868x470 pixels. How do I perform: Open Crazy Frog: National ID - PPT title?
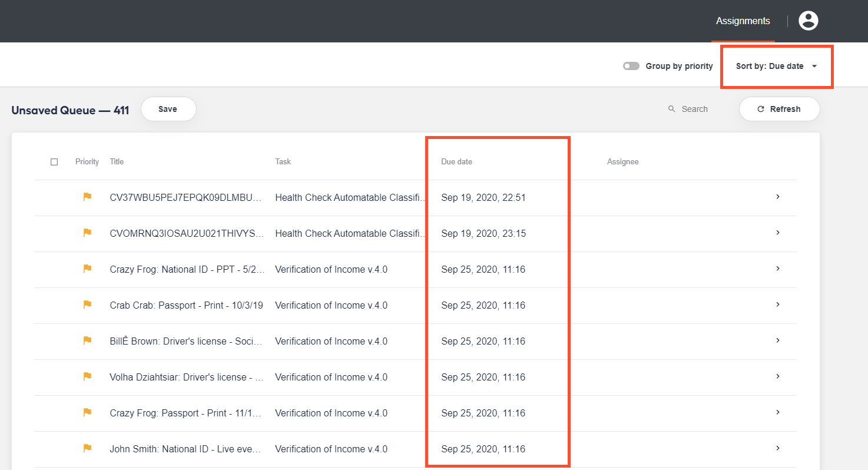click(187, 270)
